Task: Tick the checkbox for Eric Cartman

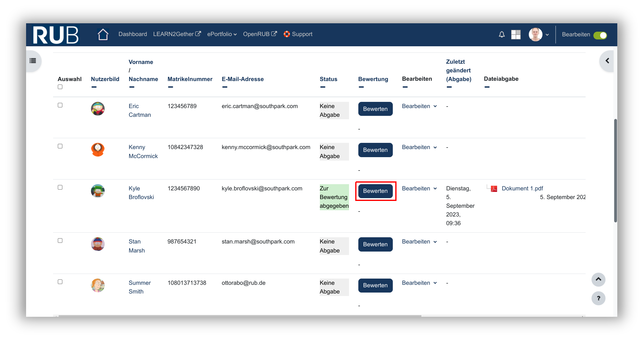Action: [x=60, y=105]
